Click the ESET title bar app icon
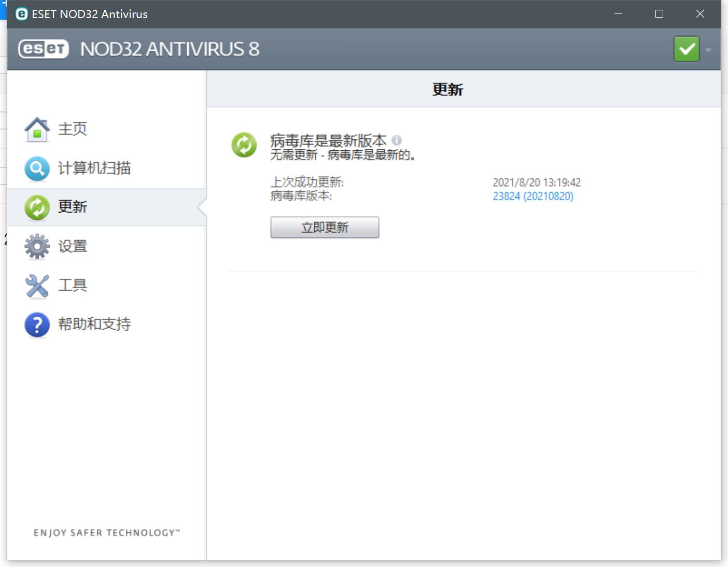The image size is (728, 567). [x=21, y=14]
